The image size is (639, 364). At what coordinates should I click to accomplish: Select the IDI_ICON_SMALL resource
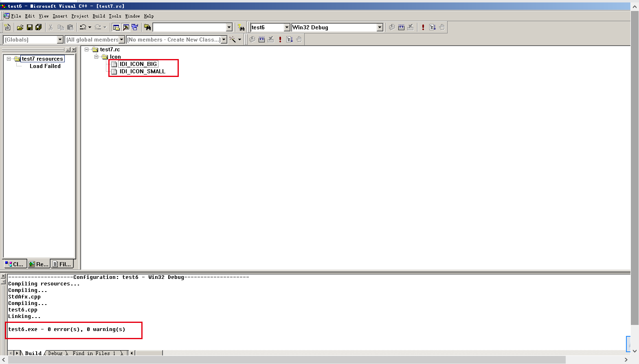[143, 71]
